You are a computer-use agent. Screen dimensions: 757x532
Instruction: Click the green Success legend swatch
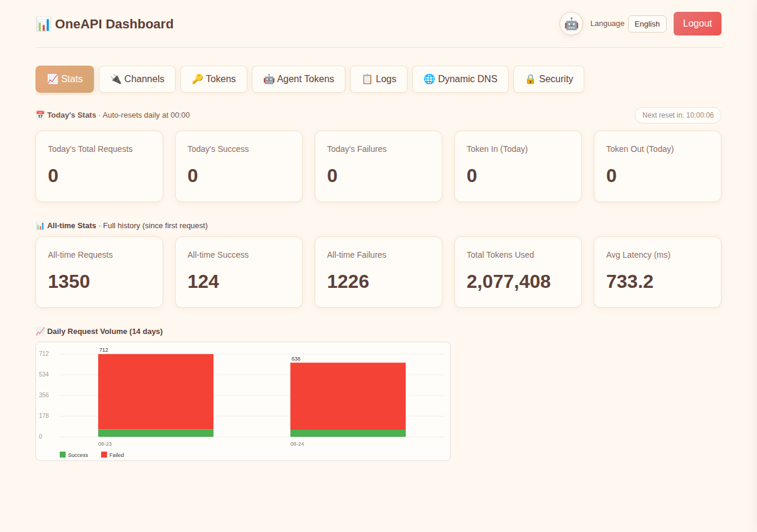tap(63, 455)
